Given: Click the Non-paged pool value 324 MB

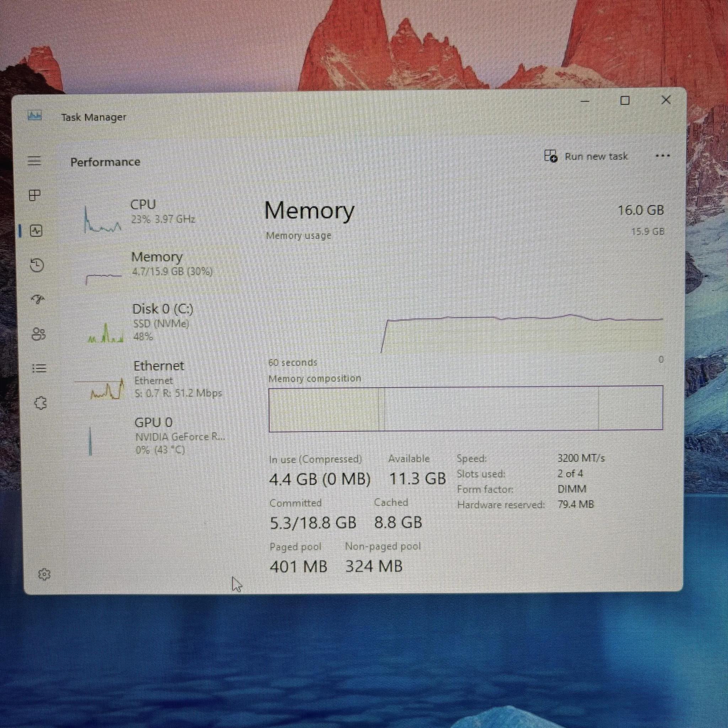Looking at the screenshot, I should pyautogui.click(x=374, y=566).
